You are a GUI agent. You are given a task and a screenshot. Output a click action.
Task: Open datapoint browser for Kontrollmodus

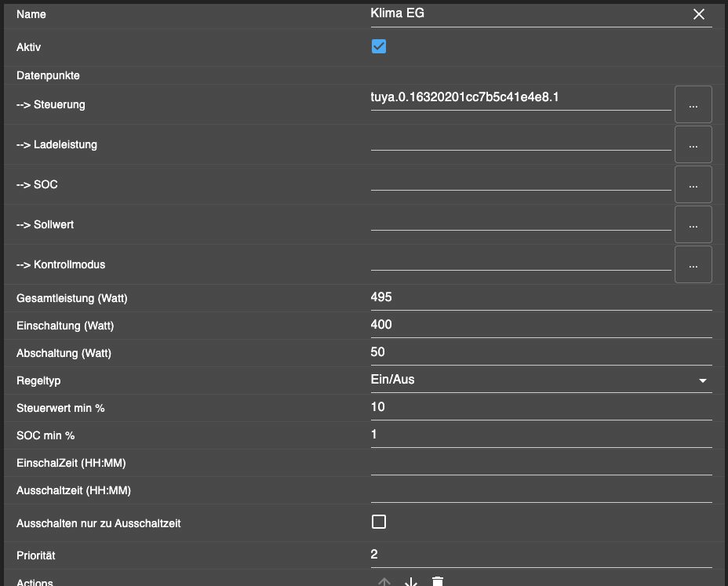(693, 264)
